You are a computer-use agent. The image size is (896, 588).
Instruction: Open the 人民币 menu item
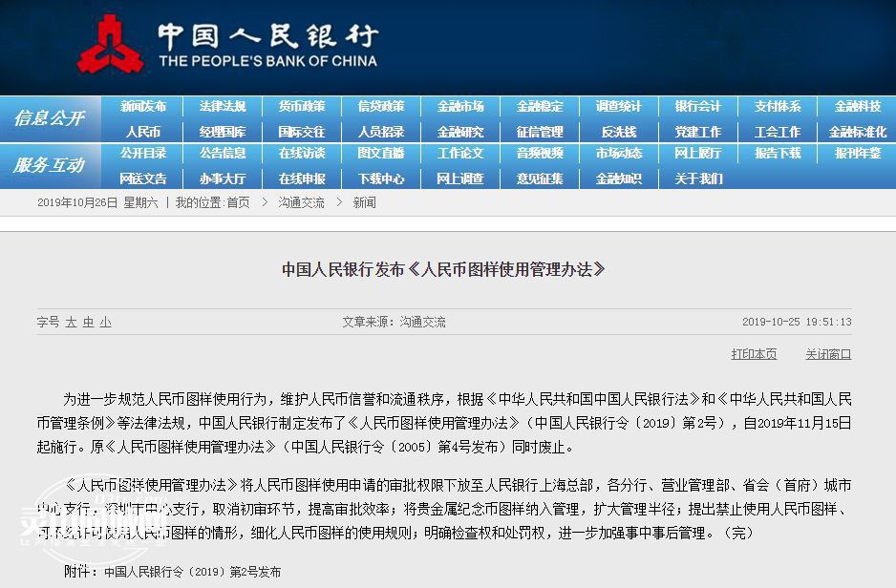click(143, 132)
